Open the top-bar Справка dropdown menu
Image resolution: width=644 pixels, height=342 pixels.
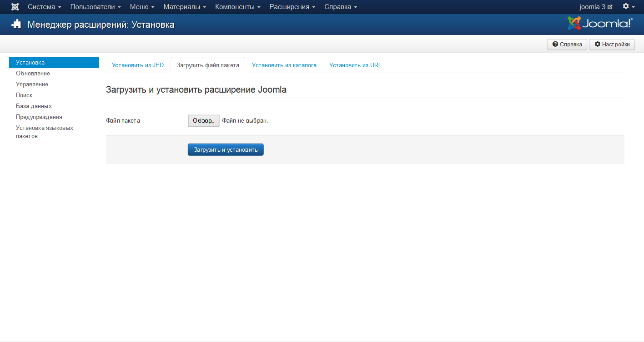click(x=341, y=7)
